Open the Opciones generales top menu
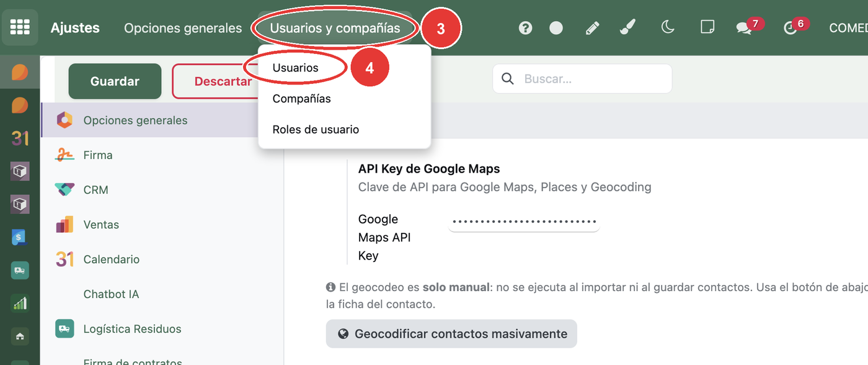868x365 pixels. coord(183,28)
